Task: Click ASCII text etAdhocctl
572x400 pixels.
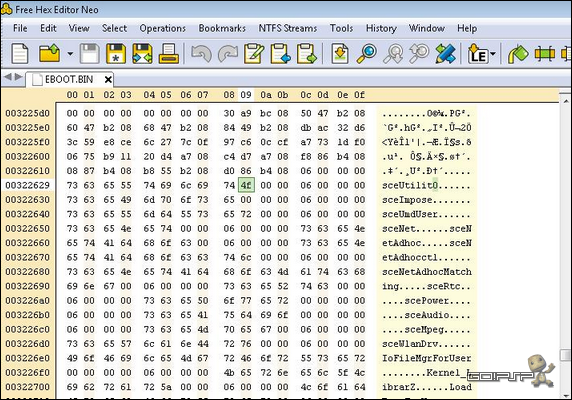Action: tap(410, 257)
